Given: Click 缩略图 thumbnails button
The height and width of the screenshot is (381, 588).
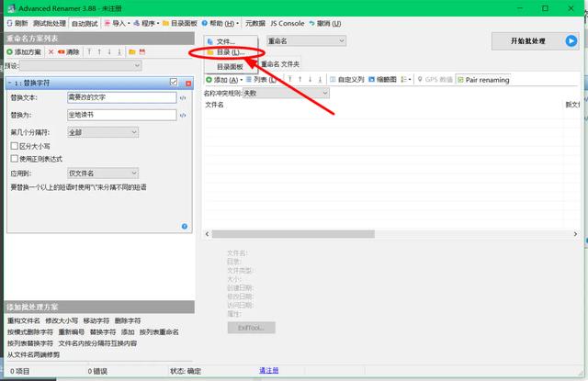Looking at the screenshot, I should [382, 80].
